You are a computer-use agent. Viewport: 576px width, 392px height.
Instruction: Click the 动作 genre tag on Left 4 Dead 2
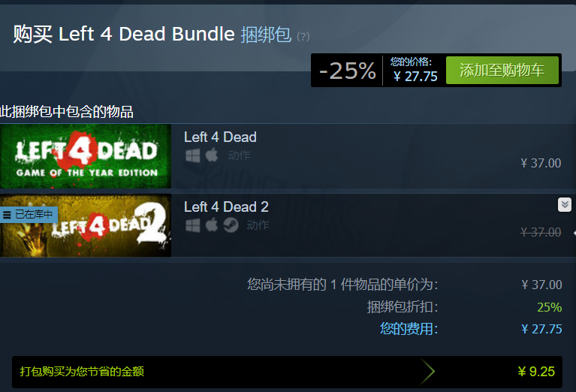[x=258, y=225]
